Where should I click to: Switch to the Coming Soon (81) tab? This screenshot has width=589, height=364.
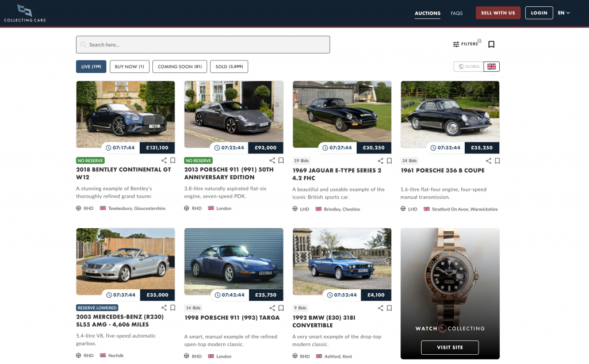pyautogui.click(x=179, y=67)
